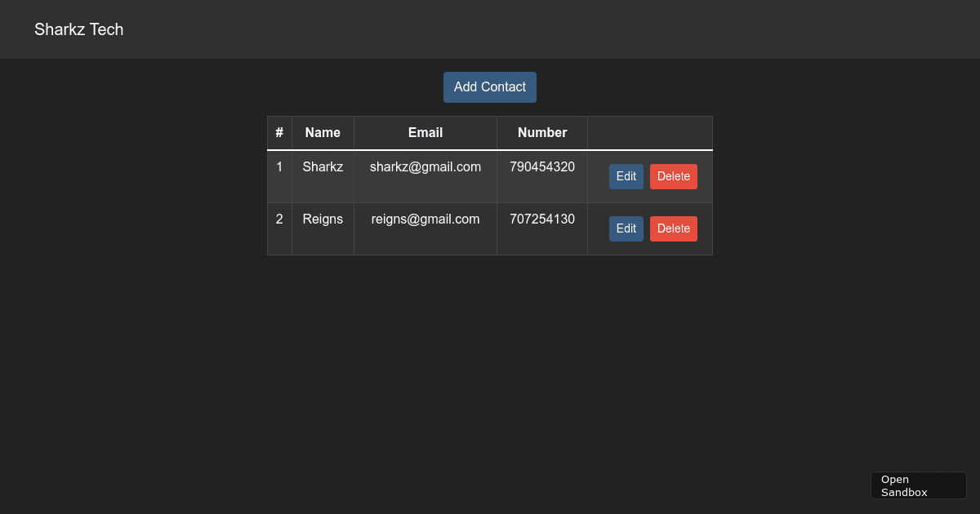The image size is (980, 514).
Task: Click the phone number 790454320
Action: tap(541, 166)
